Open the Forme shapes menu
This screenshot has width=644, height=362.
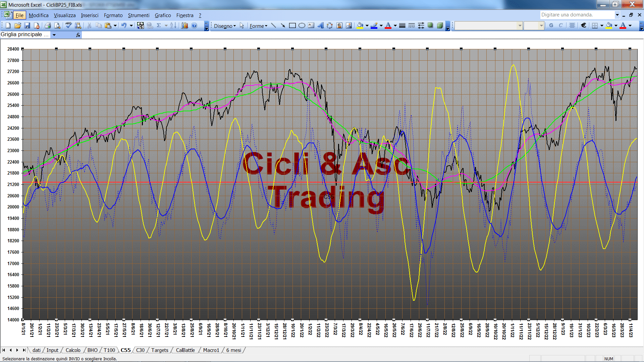[x=258, y=26]
